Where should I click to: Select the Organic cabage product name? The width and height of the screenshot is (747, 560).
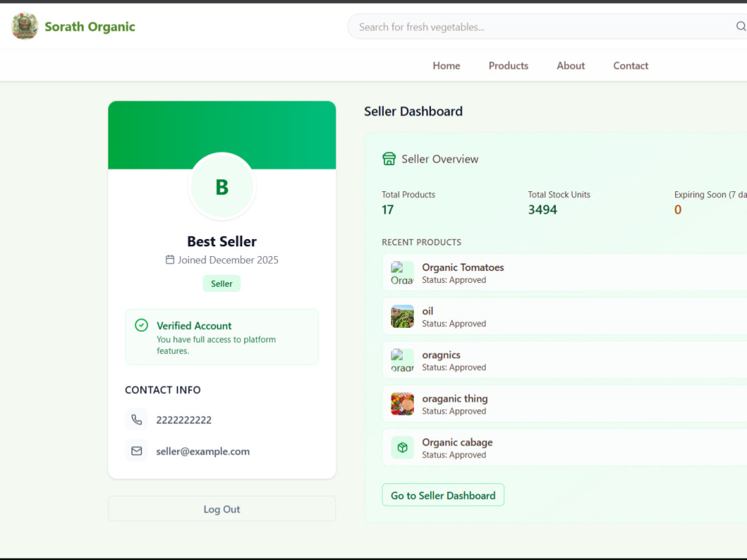pos(457,442)
